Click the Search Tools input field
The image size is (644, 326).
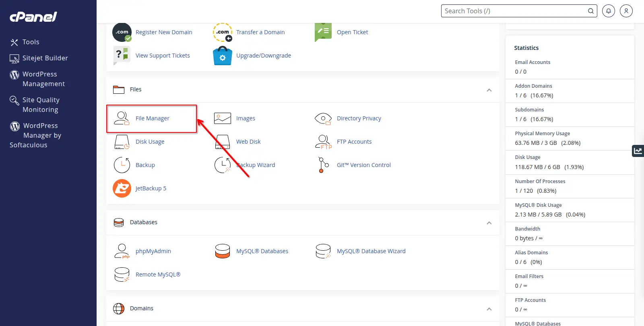(514, 11)
